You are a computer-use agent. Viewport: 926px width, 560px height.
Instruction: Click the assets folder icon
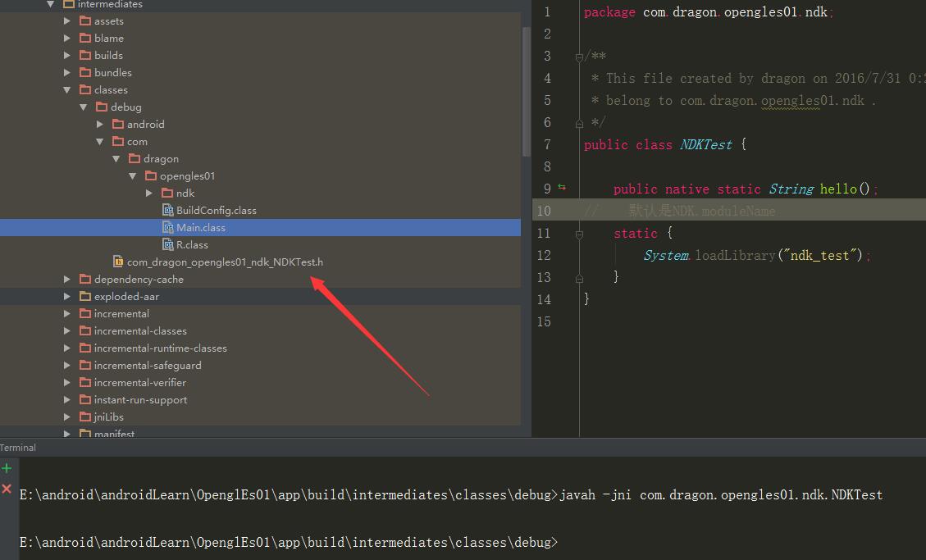85,21
